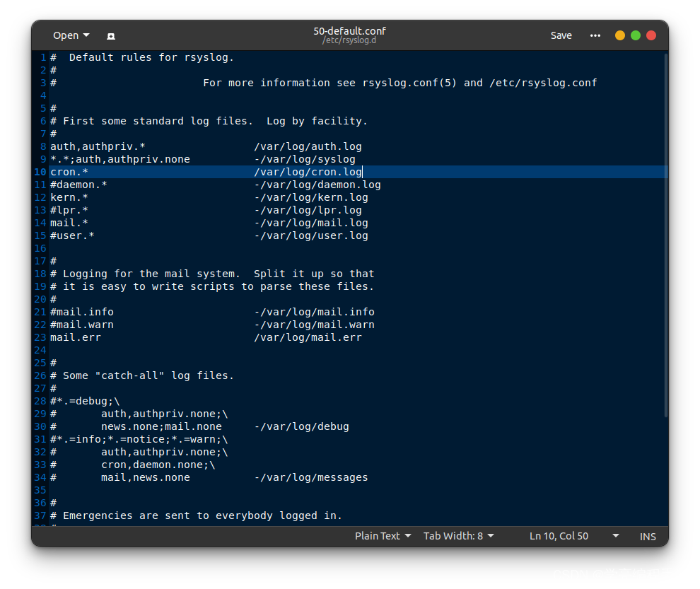
Task: Open the Plain Text language mode selector
Action: 383,536
